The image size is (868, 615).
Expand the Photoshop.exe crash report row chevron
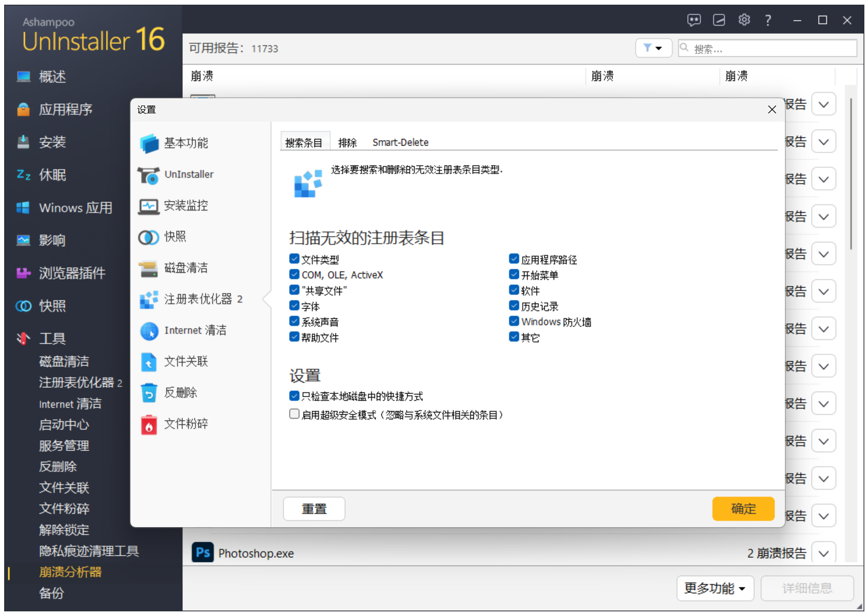tap(824, 553)
